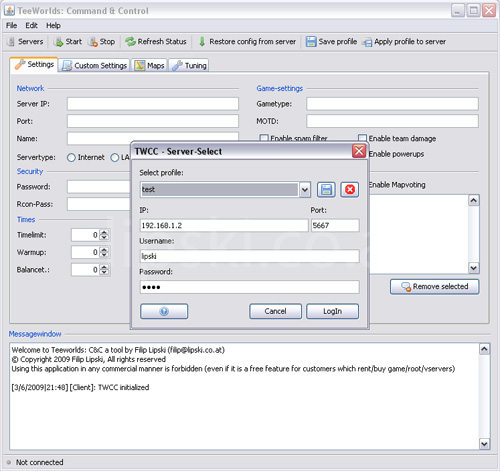
Task: Click the Stop server button
Action: coord(102,42)
